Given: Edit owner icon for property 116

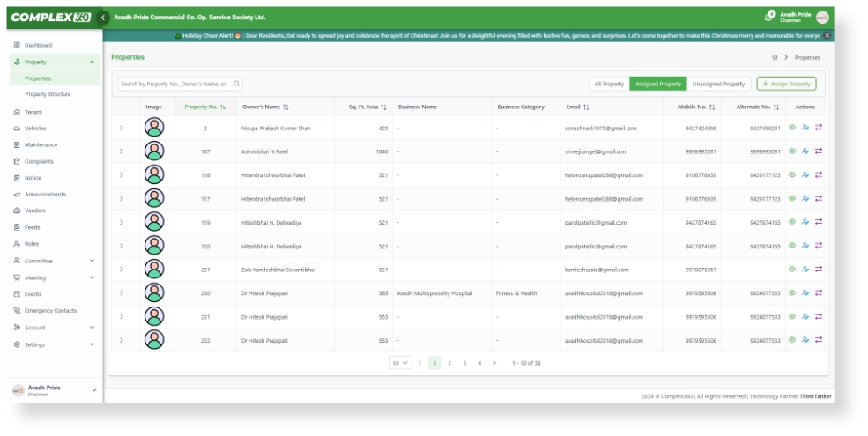Looking at the screenshot, I should (x=805, y=175).
